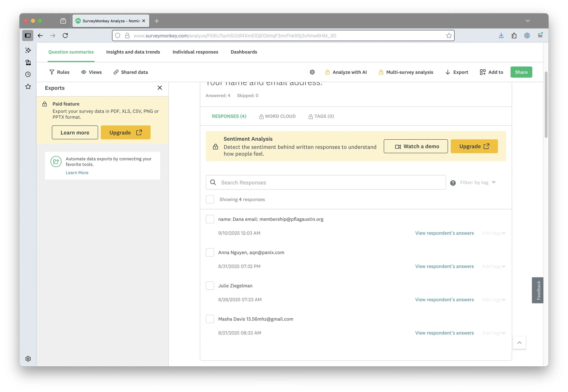Click View respondent's answers for Masha Davis
The width and height of the screenshot is (568, 392).
point(444,333)
